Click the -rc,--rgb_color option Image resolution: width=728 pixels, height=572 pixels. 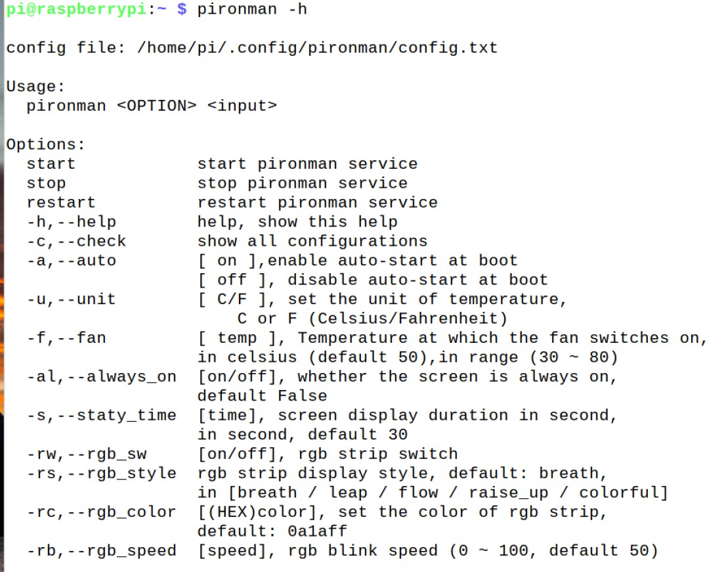tap(101, 512)
